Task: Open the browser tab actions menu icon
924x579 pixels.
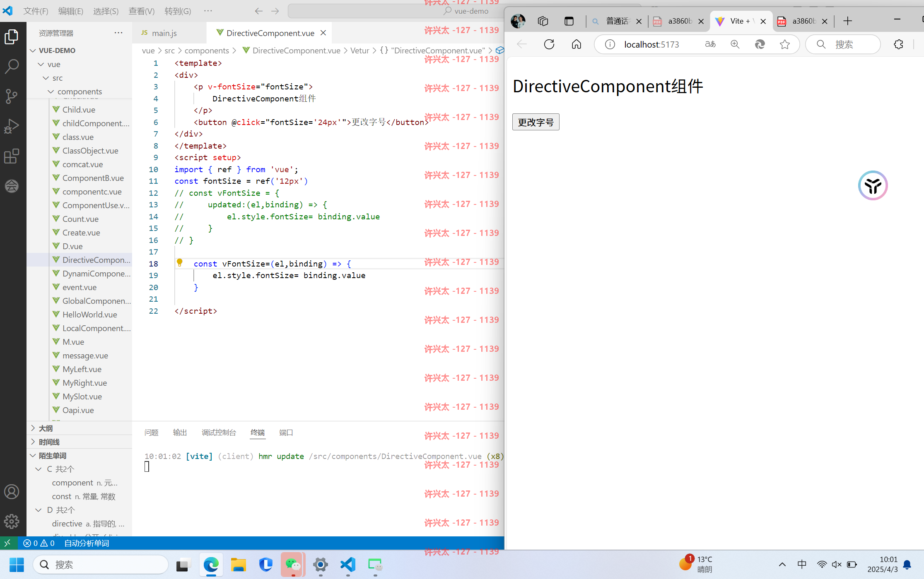Action: (x=569, y=21)
